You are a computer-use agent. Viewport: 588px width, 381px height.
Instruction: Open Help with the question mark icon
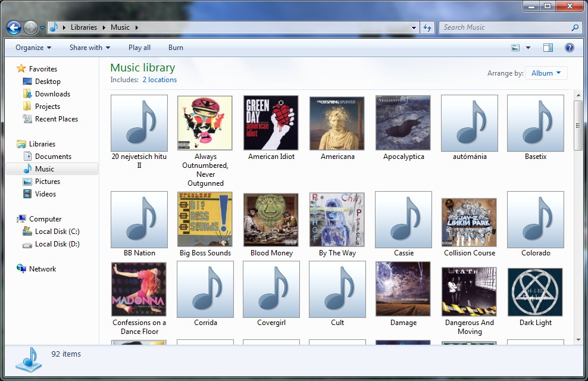569,48
